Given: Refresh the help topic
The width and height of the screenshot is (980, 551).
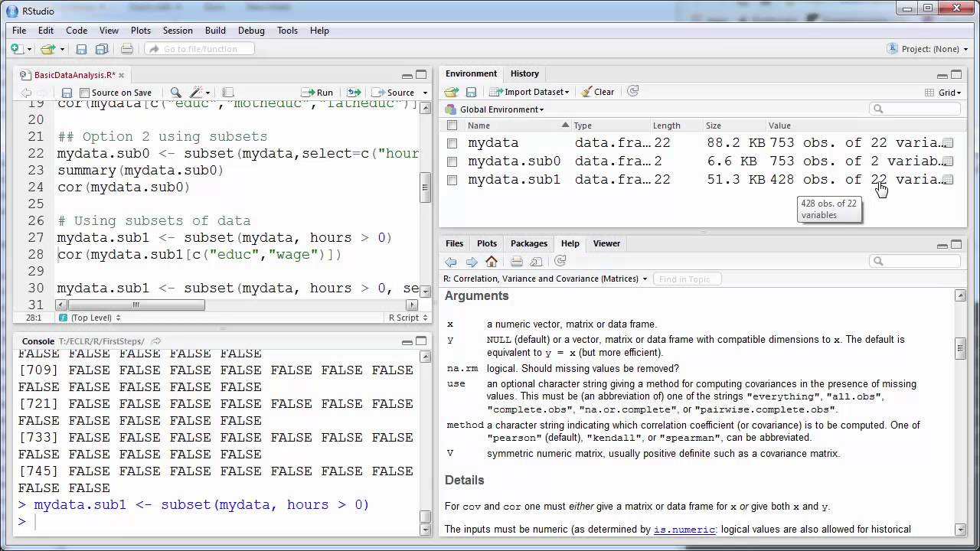Looking at the screenshot, I should coord(560,261).
